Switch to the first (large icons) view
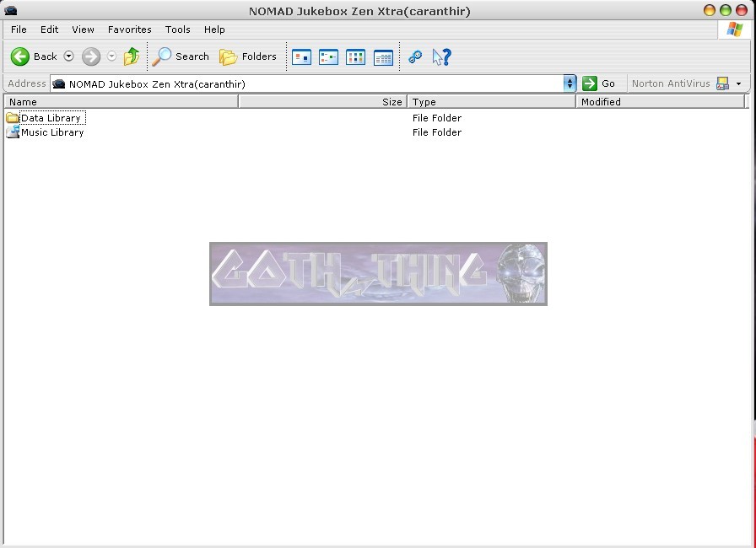Image resolution: width=756 pixels, height=548 pixels. coord(301,56)
